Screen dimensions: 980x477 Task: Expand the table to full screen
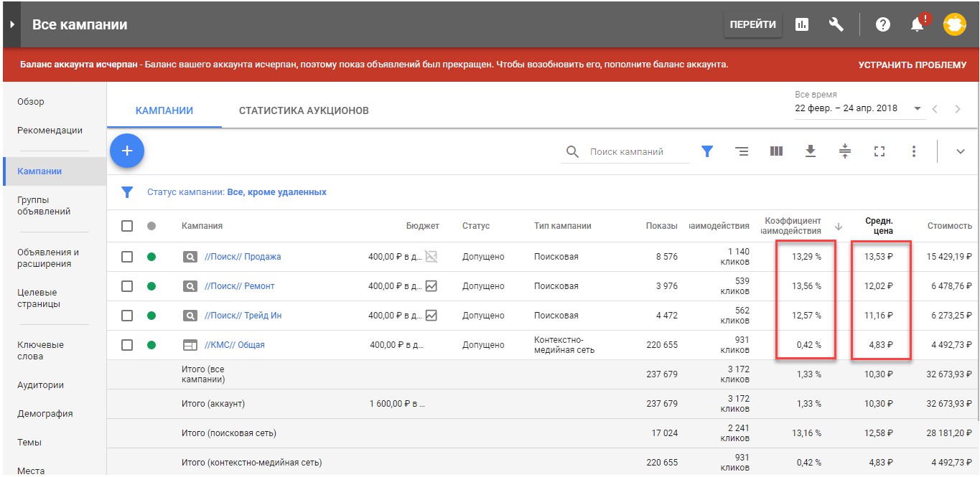(x=879, y=151)
